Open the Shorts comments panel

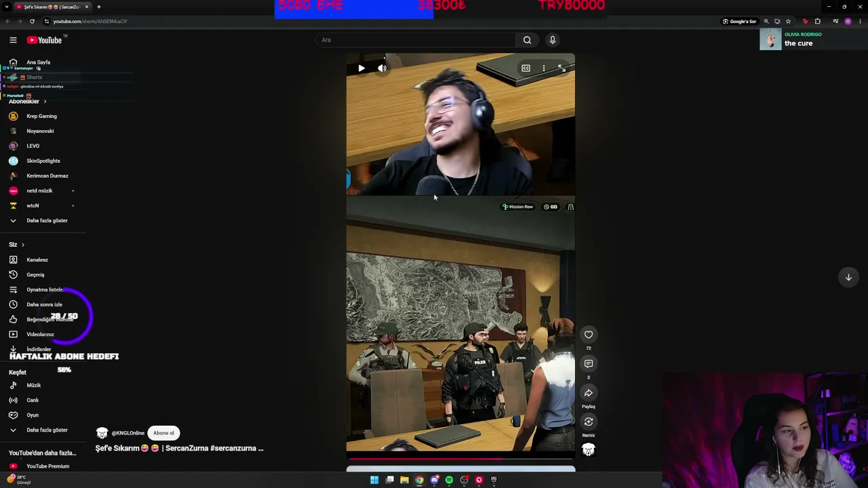click(x=589, y=364)
